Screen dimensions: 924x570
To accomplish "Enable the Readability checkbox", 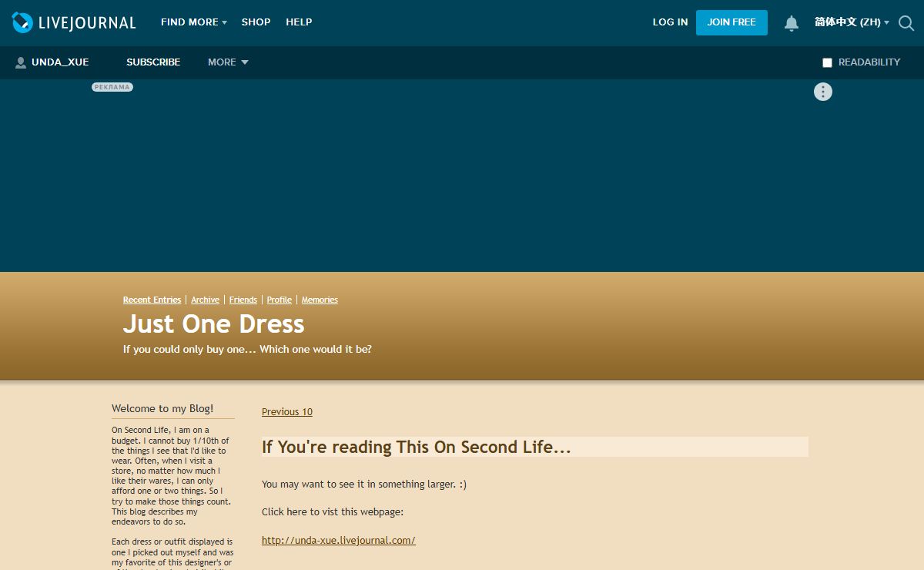I will [x=828, y=62].
